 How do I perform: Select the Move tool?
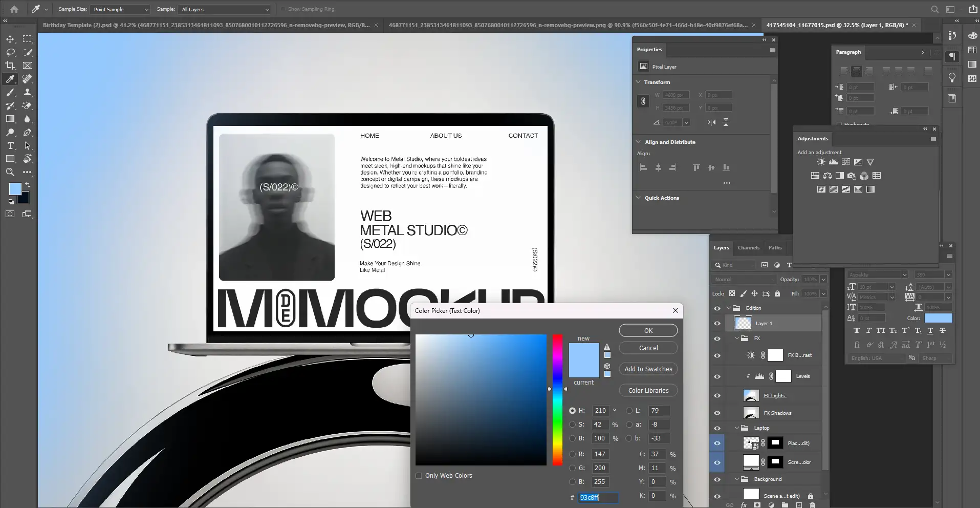[x=10, y=39]
